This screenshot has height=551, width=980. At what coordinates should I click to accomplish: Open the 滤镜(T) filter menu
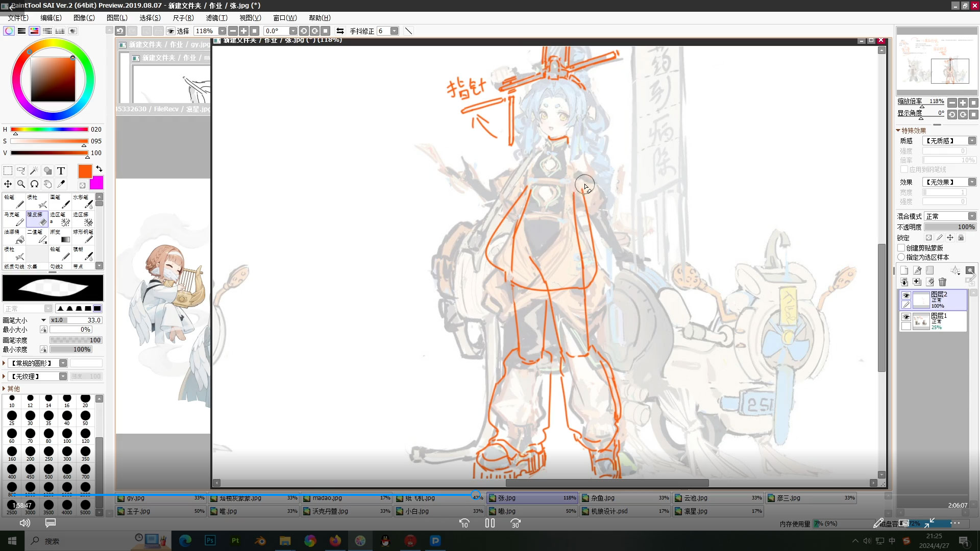coord(216,18)
